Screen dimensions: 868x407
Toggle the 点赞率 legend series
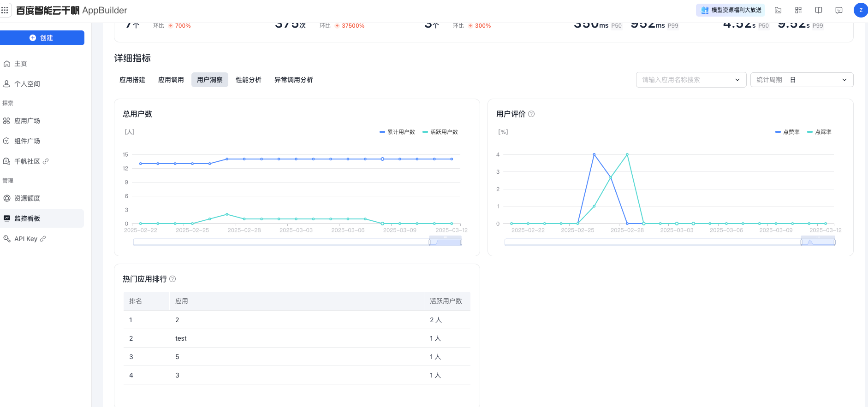click(787, 132)
